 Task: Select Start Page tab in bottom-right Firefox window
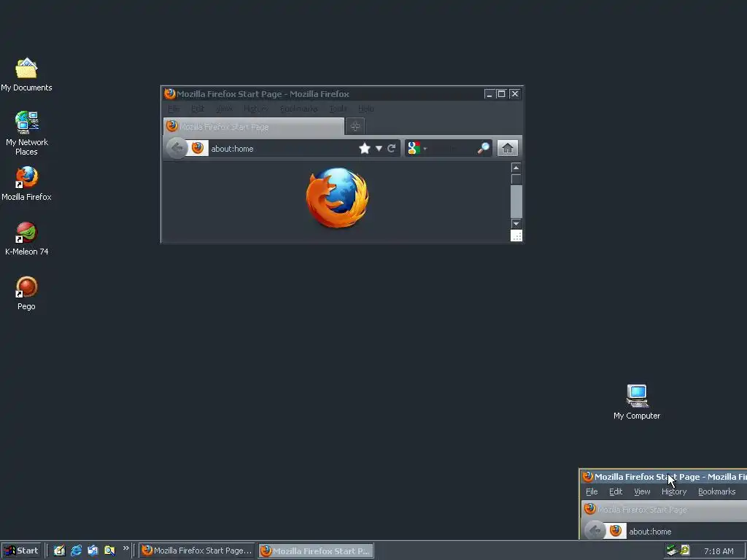tap(664, 510)
